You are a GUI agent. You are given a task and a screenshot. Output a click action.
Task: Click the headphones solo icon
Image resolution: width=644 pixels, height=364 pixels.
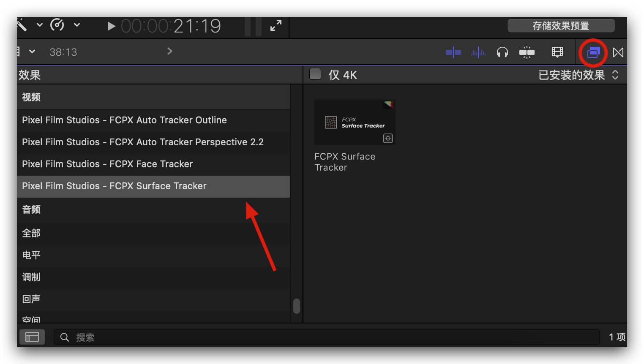(502, 52)
